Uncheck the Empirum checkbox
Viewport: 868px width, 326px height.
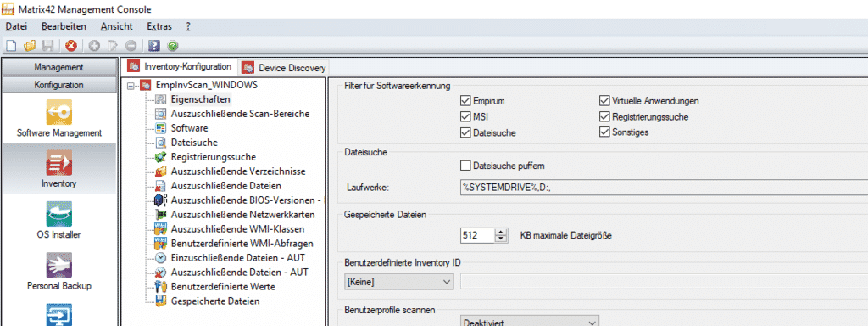[465, 101]
